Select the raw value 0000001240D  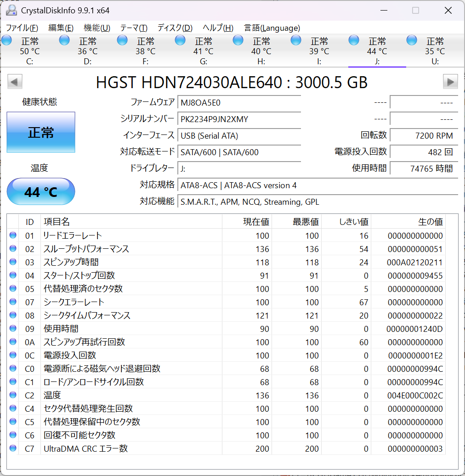coord(414,329)
